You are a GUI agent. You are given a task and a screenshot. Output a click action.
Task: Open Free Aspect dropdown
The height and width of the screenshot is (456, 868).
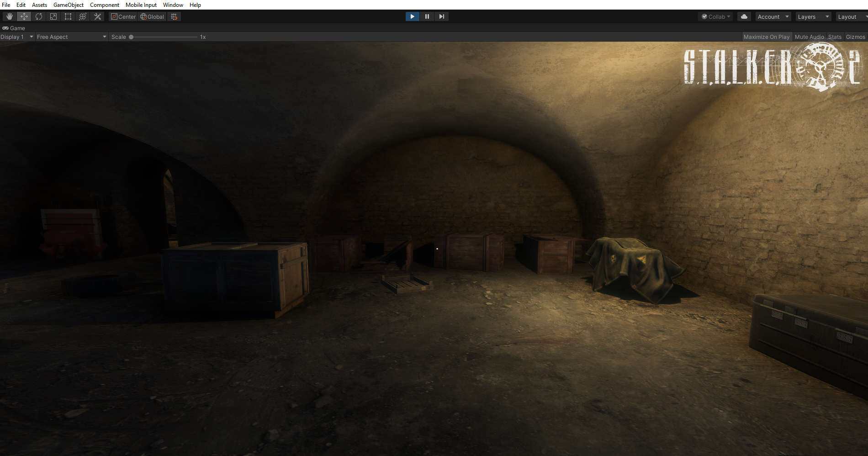pos(72,37)
